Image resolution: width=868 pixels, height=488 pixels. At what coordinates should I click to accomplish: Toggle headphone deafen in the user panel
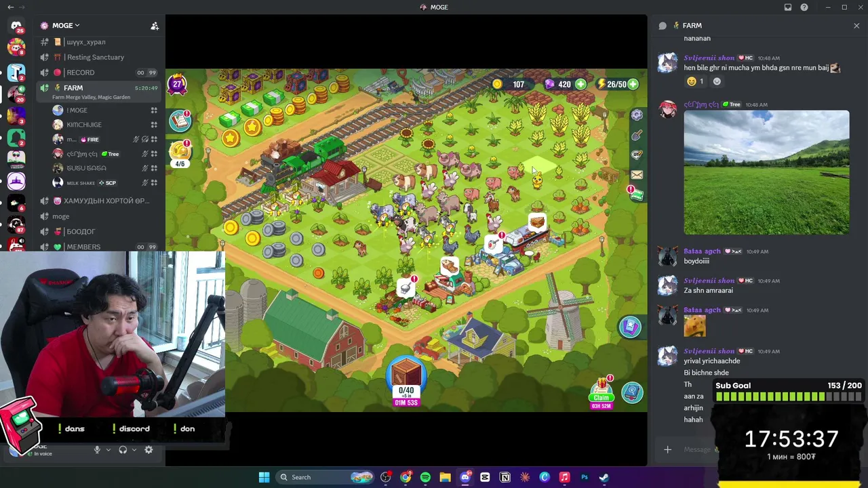[x=123, y=449]
